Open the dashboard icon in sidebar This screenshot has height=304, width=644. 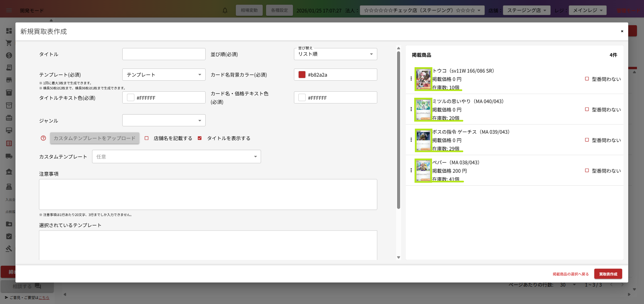(9, 31)
